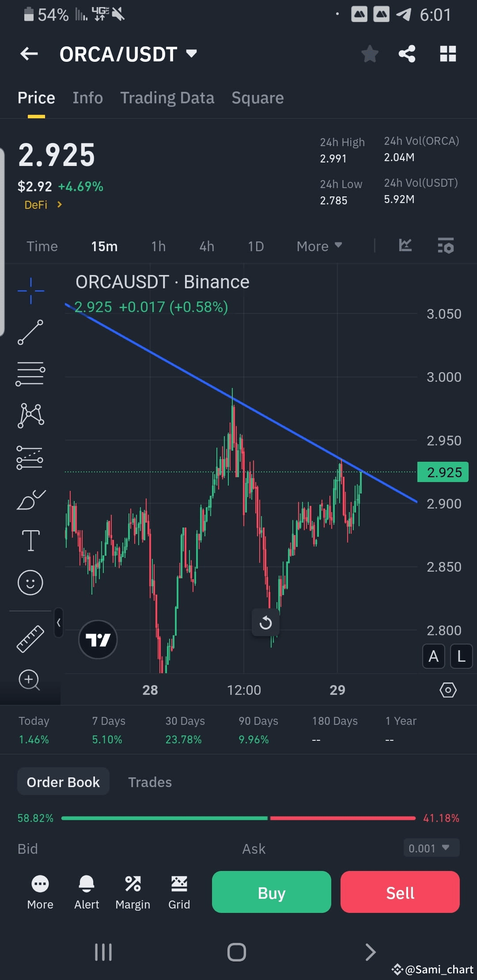Tap the Android back chevron
This screenshot has width=477, height=980.
click(x=371, y=952)
